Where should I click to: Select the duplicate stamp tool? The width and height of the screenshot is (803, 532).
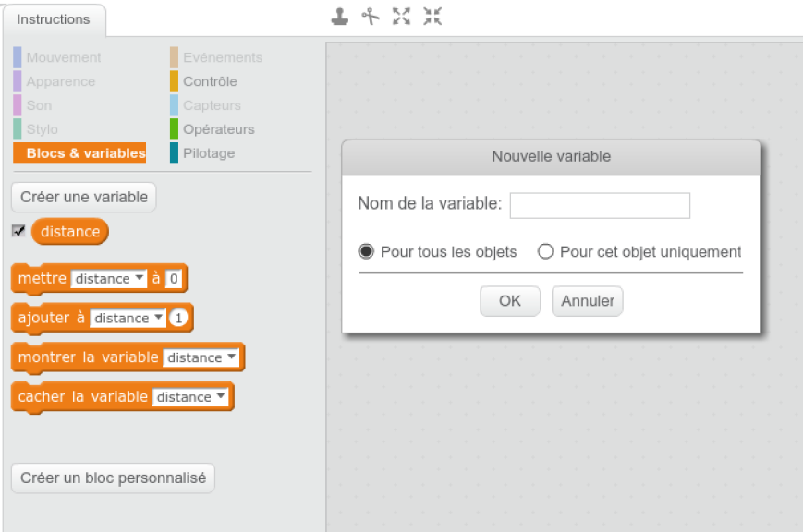point(339,17)
